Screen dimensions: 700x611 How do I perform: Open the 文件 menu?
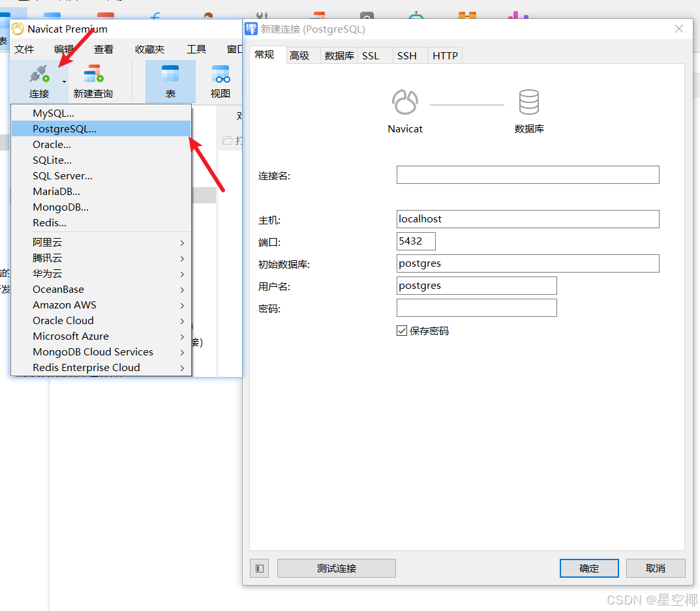click(24, 49)
